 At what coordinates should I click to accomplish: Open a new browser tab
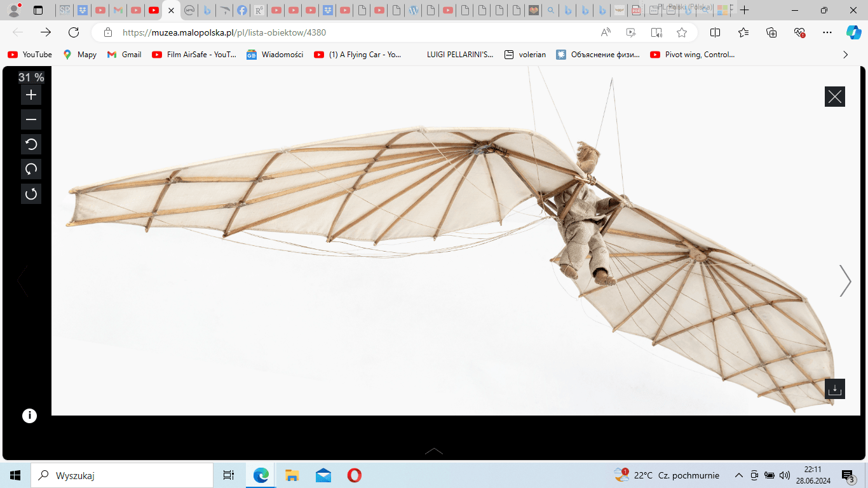(745, 10)
